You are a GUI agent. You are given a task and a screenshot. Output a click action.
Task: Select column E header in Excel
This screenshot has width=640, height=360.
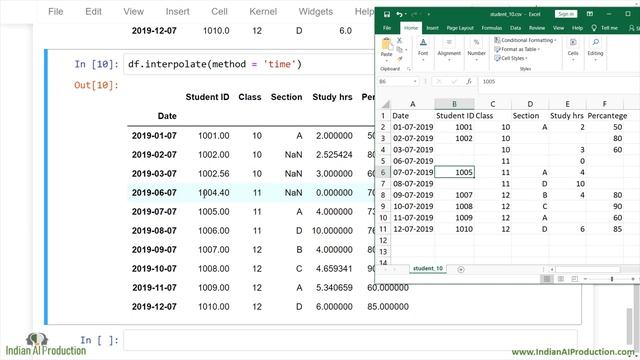[567, 104]
